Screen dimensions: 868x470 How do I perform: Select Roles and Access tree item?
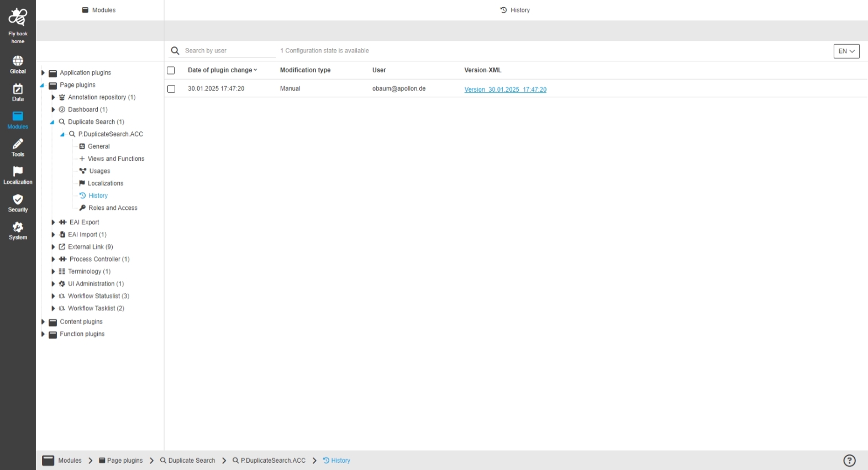pos(113,208)
